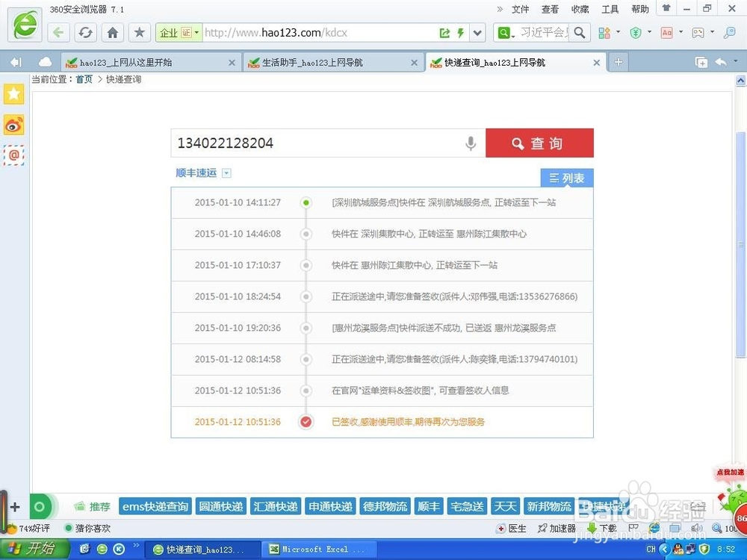Open the mail @ icon in the sidebar

13,155
